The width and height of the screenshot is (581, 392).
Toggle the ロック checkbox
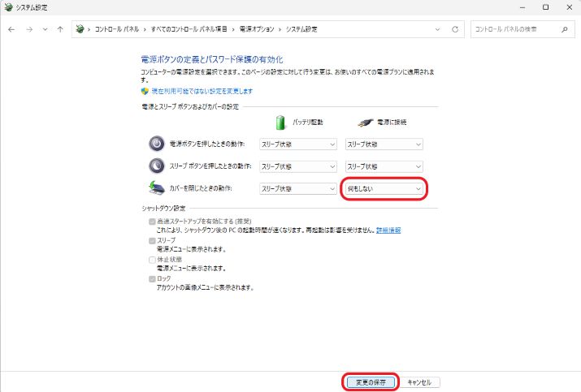(152, 278)
